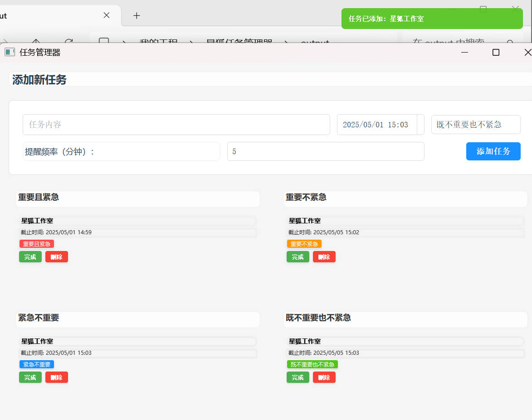Click the 任务内容 text input field
The width and height of the screenshot is (532, 420).
pos(176,125)
